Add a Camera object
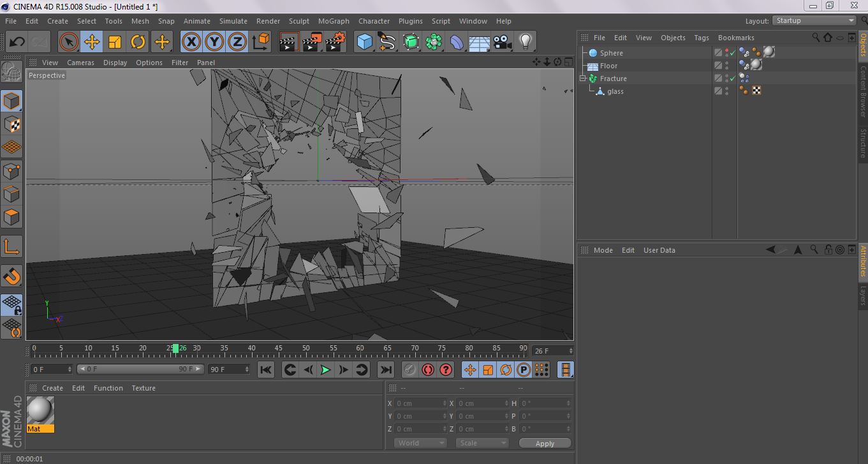 503,43
